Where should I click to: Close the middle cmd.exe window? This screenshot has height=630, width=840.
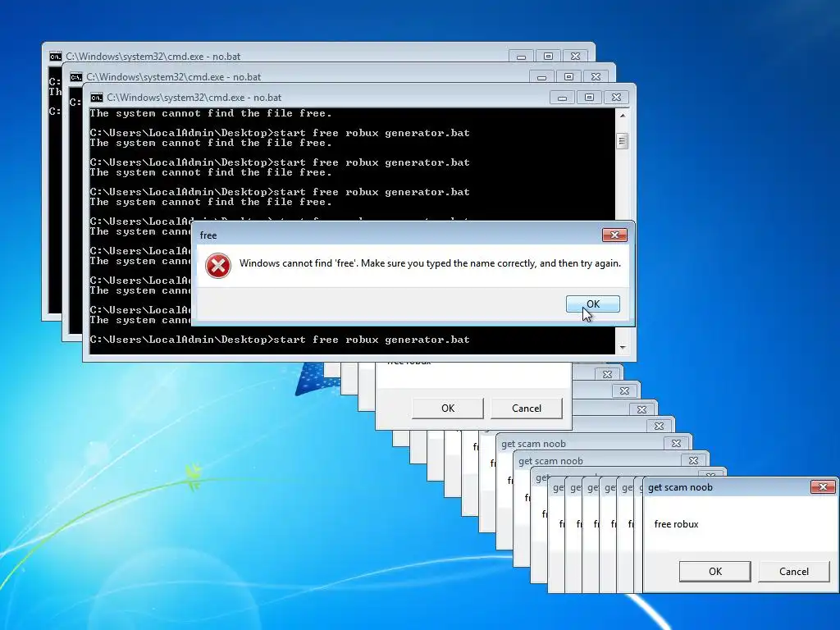point(596,77)
